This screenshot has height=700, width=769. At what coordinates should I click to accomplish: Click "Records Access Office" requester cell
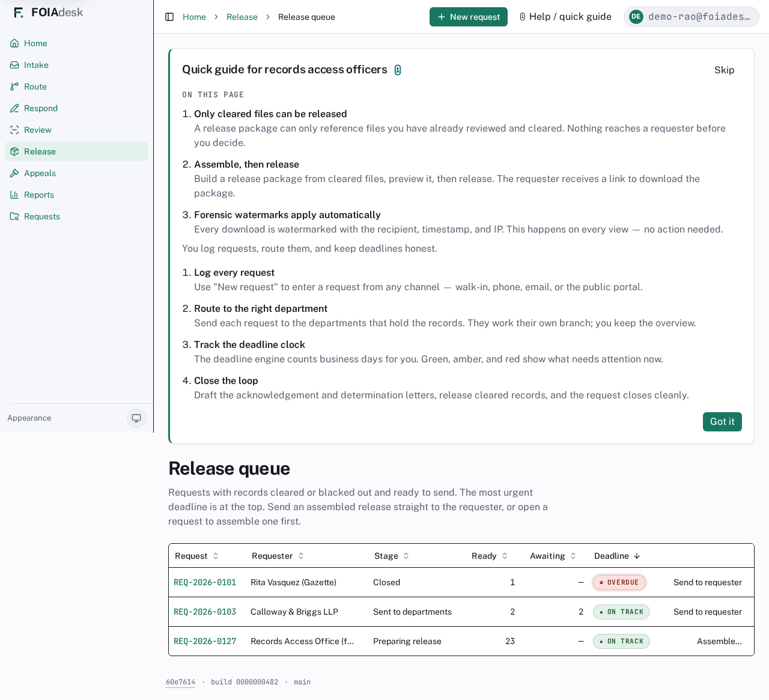(302, 641)
